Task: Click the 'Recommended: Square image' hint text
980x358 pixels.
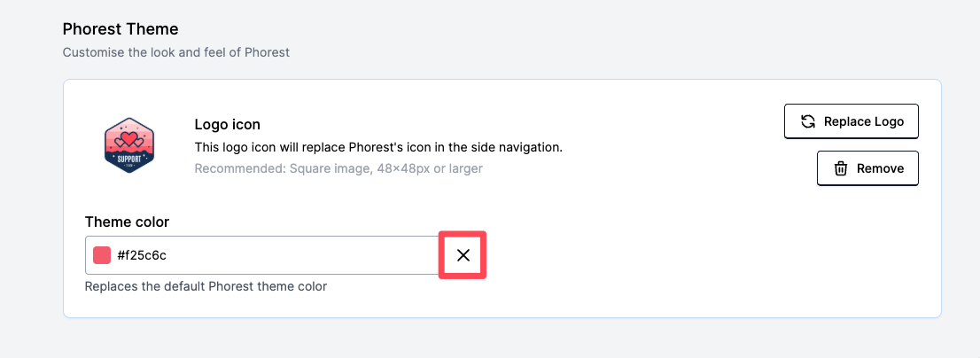Action: [338, 168]
